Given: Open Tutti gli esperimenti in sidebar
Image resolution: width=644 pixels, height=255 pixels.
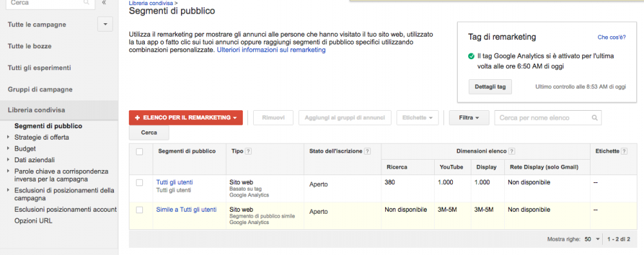Looking at the screenshot, I should click(x=39, y=68).
